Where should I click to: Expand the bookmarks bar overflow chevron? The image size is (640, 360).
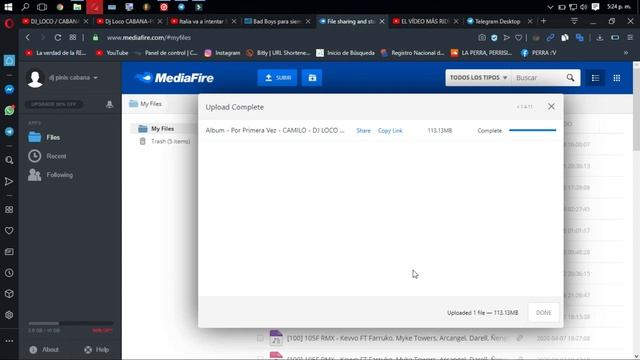click(x=626, y=53)
